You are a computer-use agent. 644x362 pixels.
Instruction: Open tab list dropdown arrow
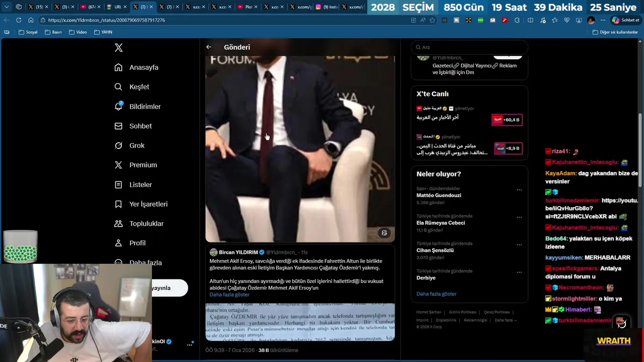[7, 7]
